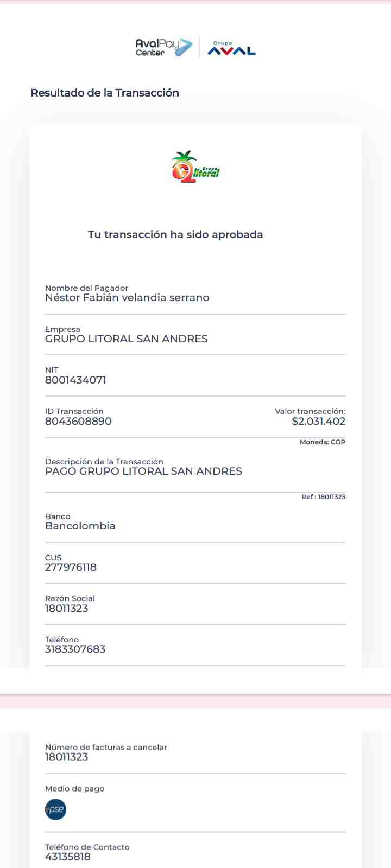Select payer name Néstor Fabián velandia serrano
Screen dimensions: 391x868
coord(127,297)
